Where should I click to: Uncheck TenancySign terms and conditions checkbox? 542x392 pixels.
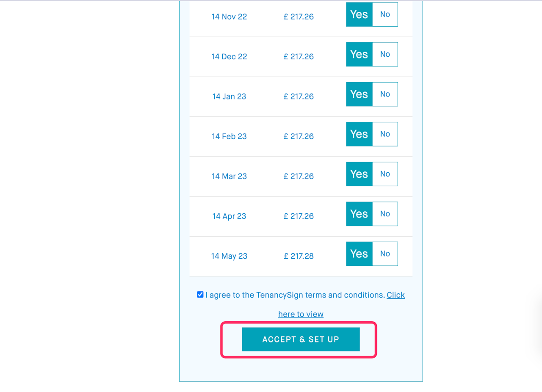click(x=200, y=295)
